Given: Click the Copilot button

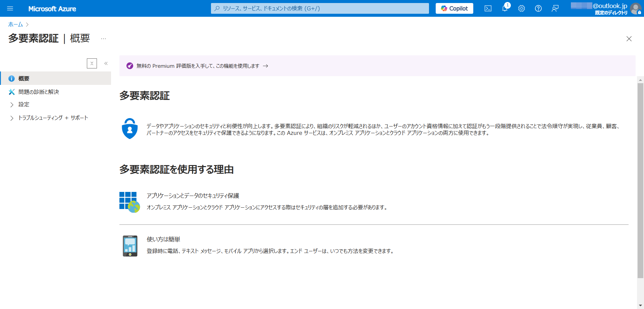Looking at the screenshot, I should point(454,8).
